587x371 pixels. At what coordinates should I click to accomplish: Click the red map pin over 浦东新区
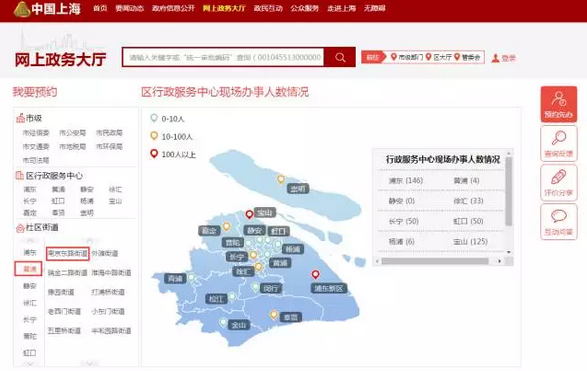[x=316, y=274]
